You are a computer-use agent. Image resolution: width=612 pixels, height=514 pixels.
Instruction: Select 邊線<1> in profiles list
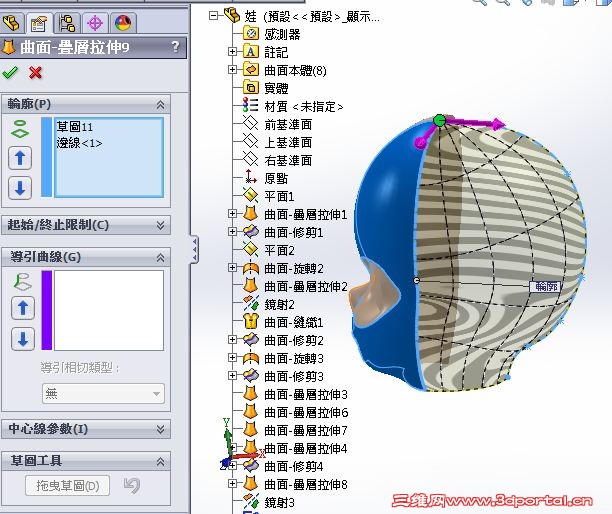(79, 143)
